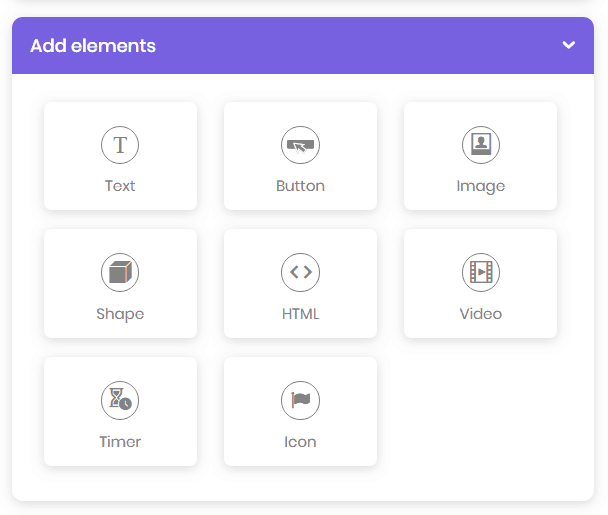Click the Image label
The image size is (608, 515).
pos(480,187)
